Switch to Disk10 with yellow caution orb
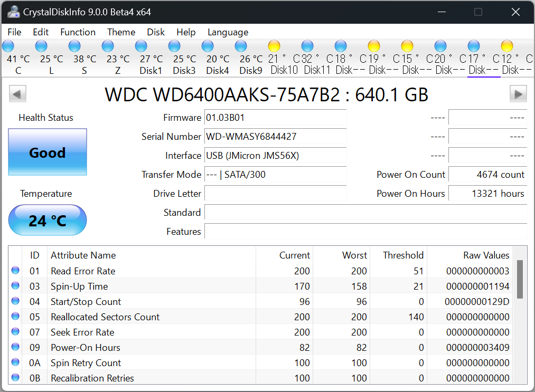The width and height of the screenshot is (535, 392). [274, 46]
